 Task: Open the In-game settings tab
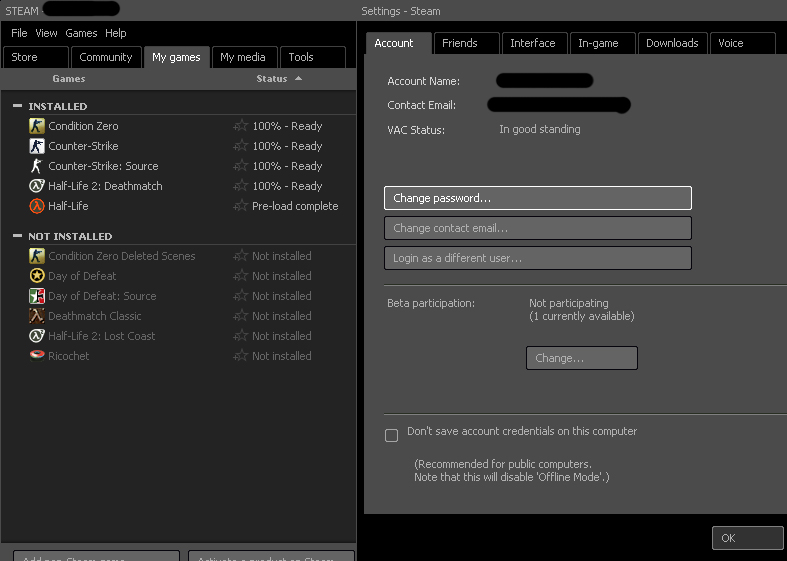[603, 43]
